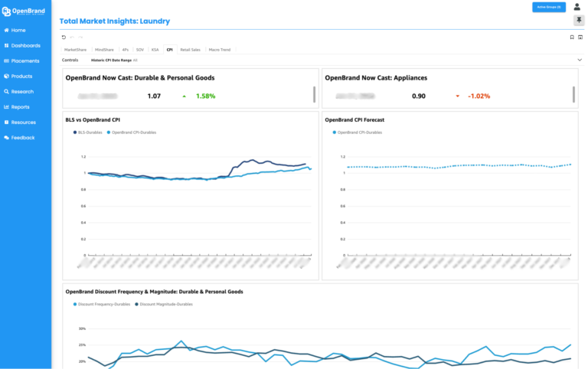Click the export icon beside bookmark
Viewport: 588px width, 369px height.
click(x=580, y=37)
